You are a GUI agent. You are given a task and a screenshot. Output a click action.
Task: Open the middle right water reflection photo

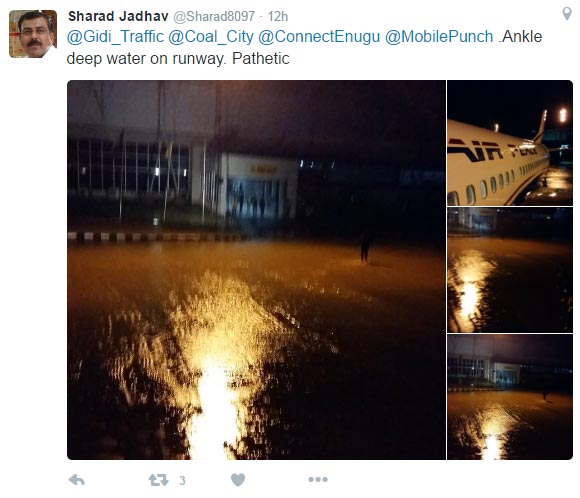(x=510, y=270)
